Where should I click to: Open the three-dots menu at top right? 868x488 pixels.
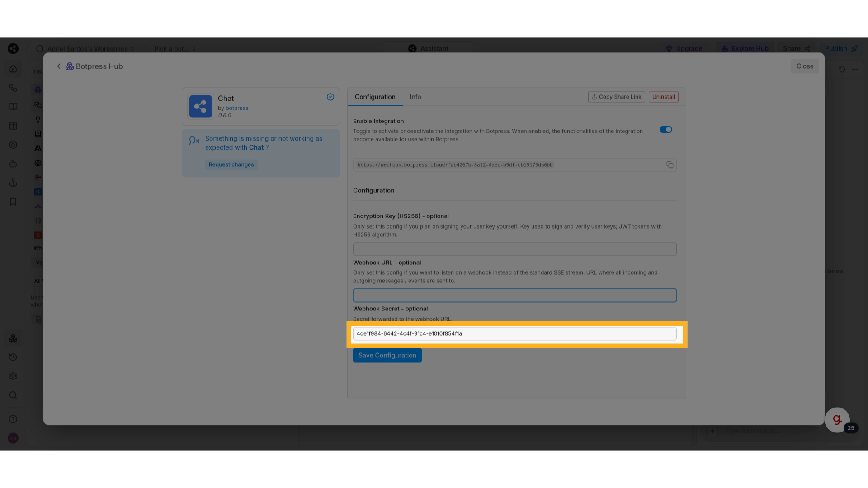854,69
